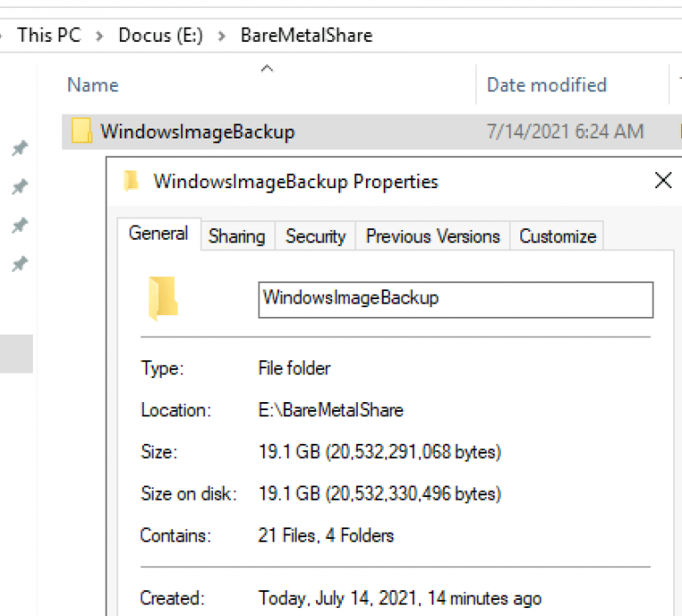Expand chevron between Docus (E:) and BareMetalShare
The image size is (682, 616).
pos(222,36)
